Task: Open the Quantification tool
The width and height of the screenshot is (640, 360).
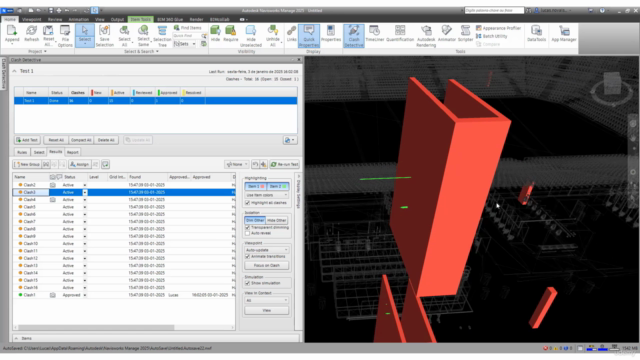Action: 400,33
